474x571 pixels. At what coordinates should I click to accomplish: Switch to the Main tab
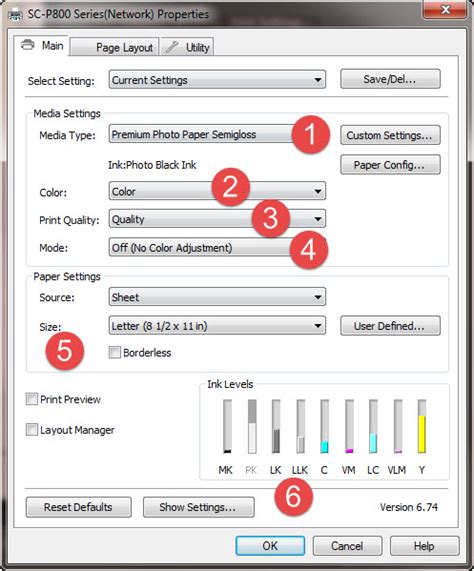(41, 46)
